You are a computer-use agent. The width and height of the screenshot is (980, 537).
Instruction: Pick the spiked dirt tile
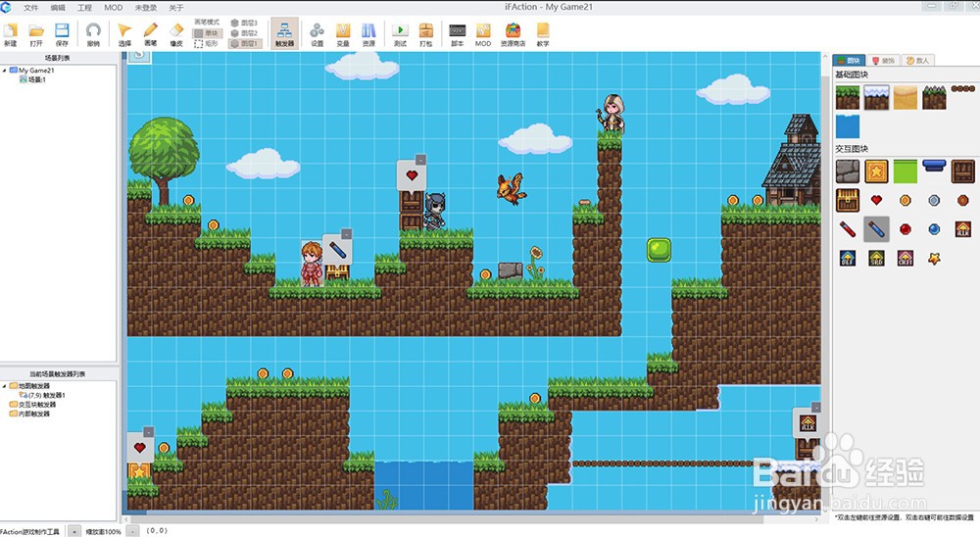click(934, 98)
